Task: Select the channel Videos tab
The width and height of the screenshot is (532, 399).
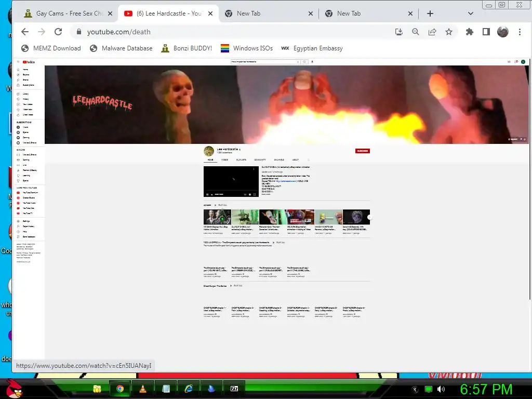Action: (224, 159)
